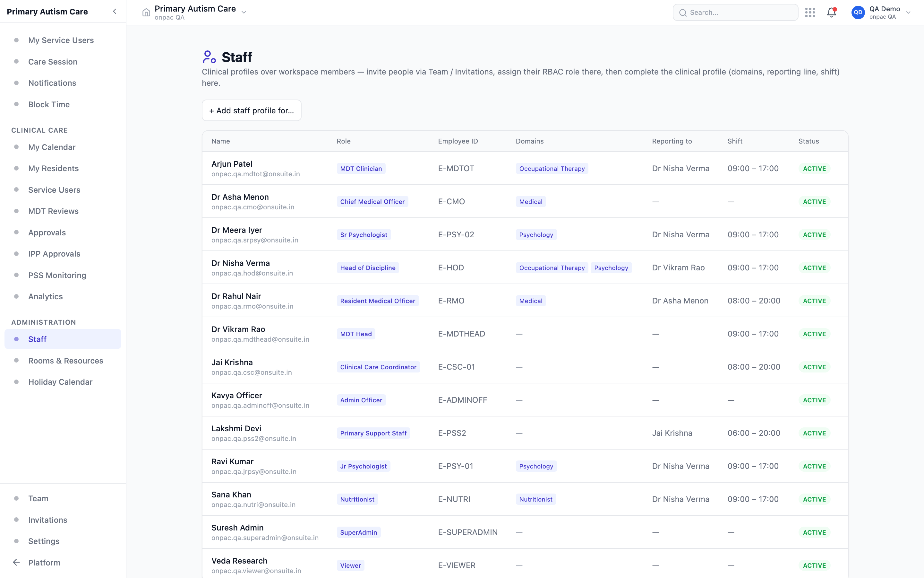Click SuperAdmin role badge

pos(358,532)
